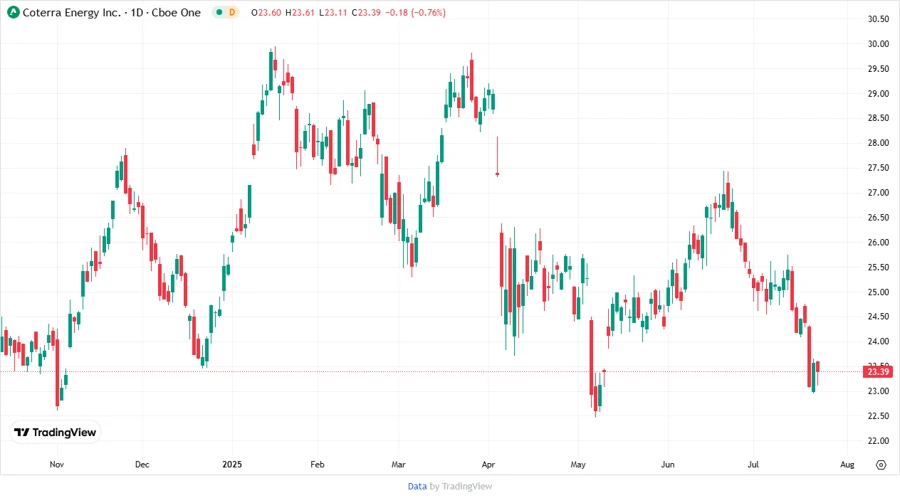900x498 pixels.
Task: Click the 26.50 price axis label
Action: click(x=878, y=217)
